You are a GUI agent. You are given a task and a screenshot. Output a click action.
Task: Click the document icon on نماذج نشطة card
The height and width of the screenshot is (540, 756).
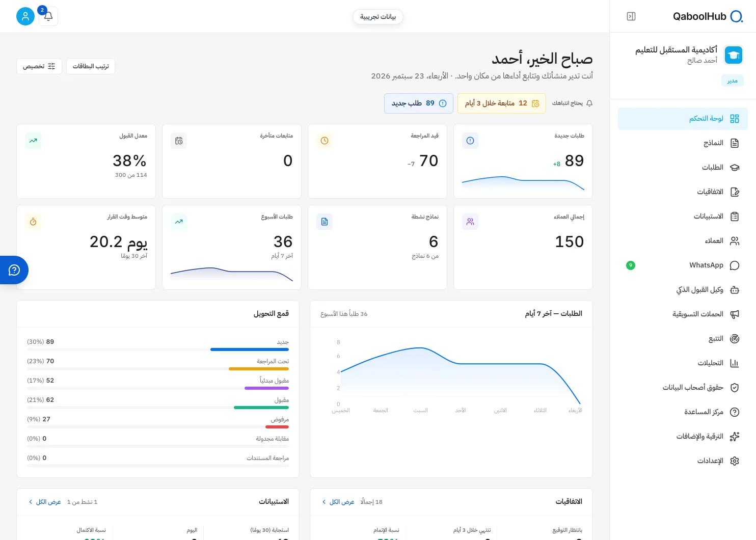pos(325,222)
